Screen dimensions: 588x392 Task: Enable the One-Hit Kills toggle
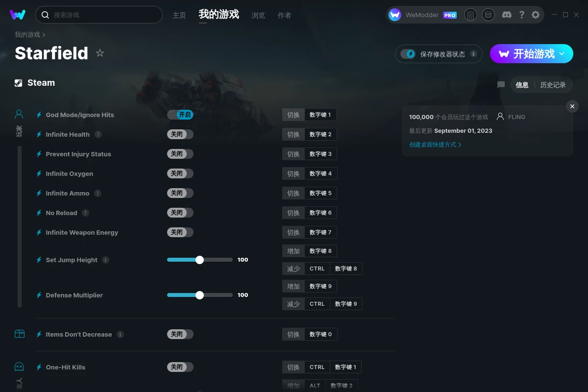click(180, 367)
